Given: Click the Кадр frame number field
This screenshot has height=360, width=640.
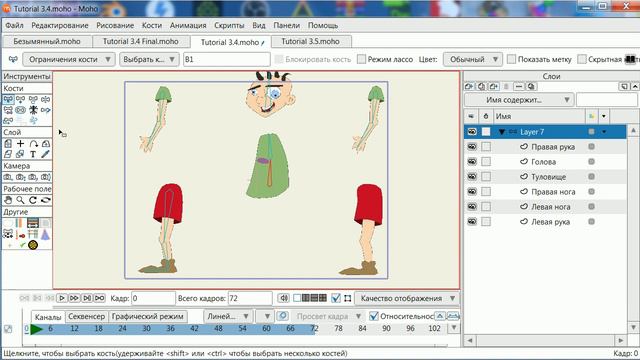Looking at the screenshot, I should (153, 298).
